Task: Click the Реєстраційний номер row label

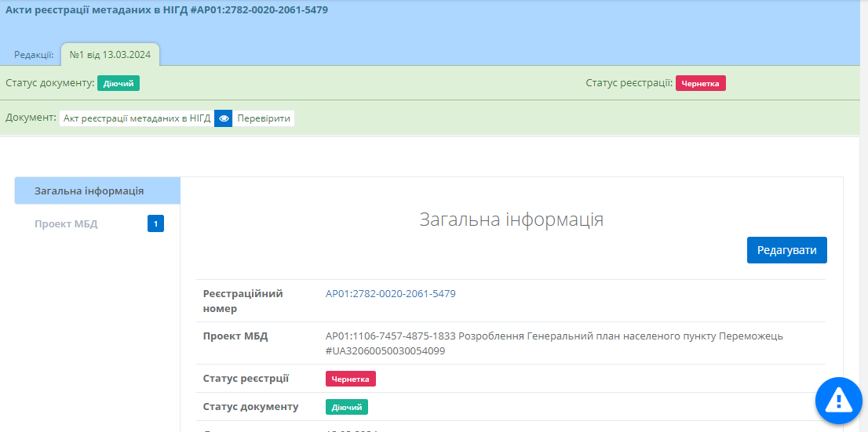Action: pos(243,301)
